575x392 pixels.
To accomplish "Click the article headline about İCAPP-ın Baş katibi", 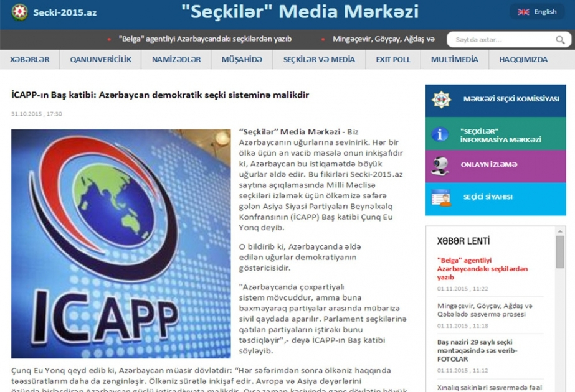I will tap(160, 95).
